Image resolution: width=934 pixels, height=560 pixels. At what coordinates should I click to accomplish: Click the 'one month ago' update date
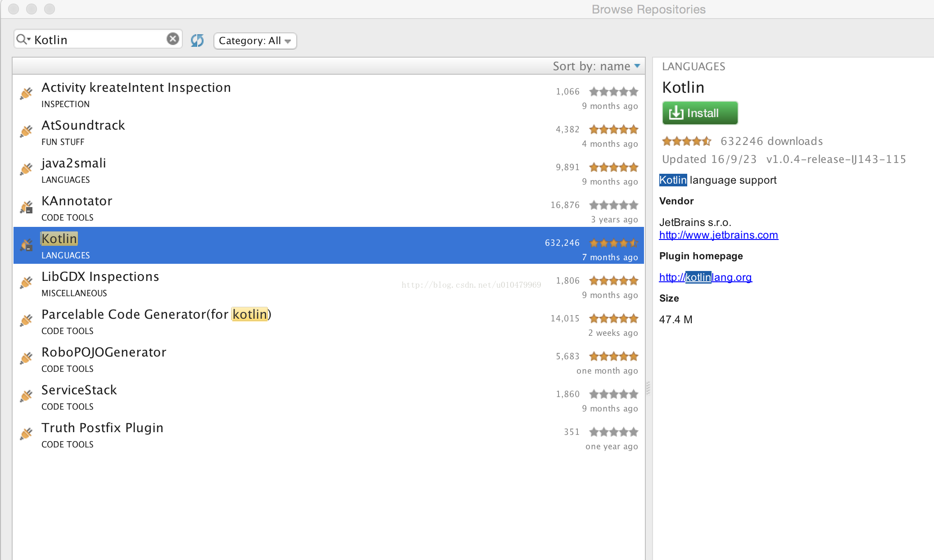607,371
